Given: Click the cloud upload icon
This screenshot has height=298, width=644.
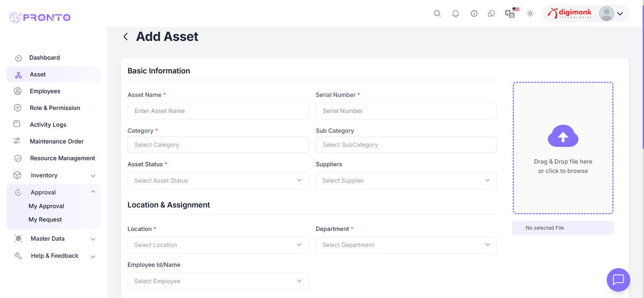Looking at the screenshot, I should (563, 137).
